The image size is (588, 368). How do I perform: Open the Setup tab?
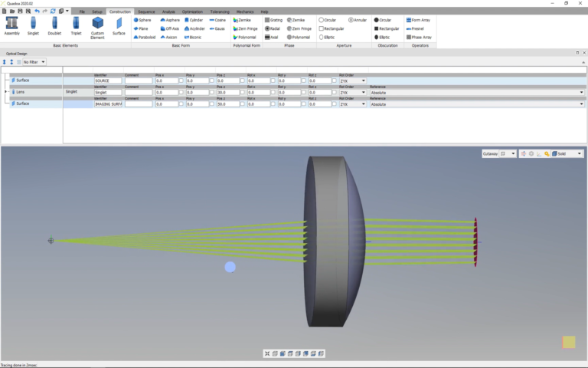pos(97,11)
